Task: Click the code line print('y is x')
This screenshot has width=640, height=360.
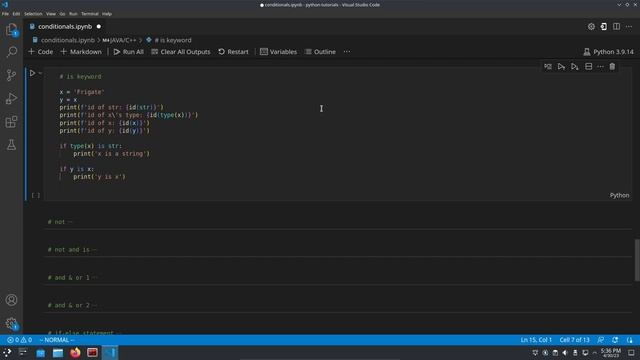Action: [100, 177]
